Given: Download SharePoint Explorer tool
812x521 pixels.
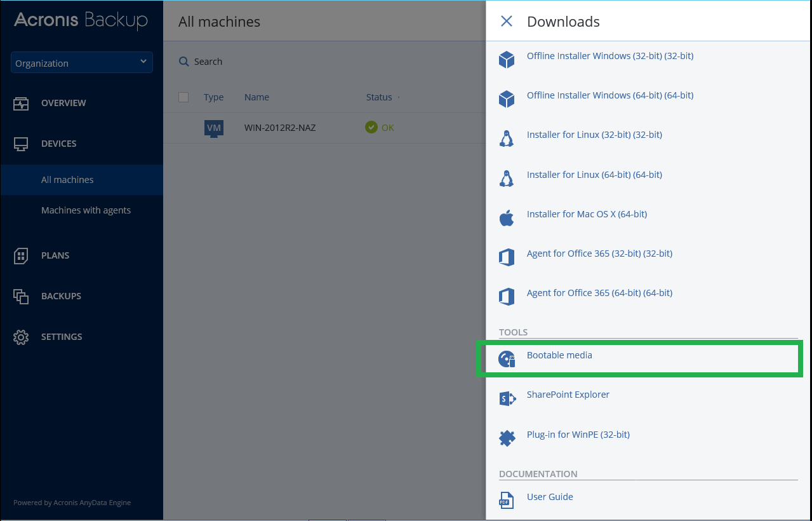Looking at the screenshot, I should 568,395.
